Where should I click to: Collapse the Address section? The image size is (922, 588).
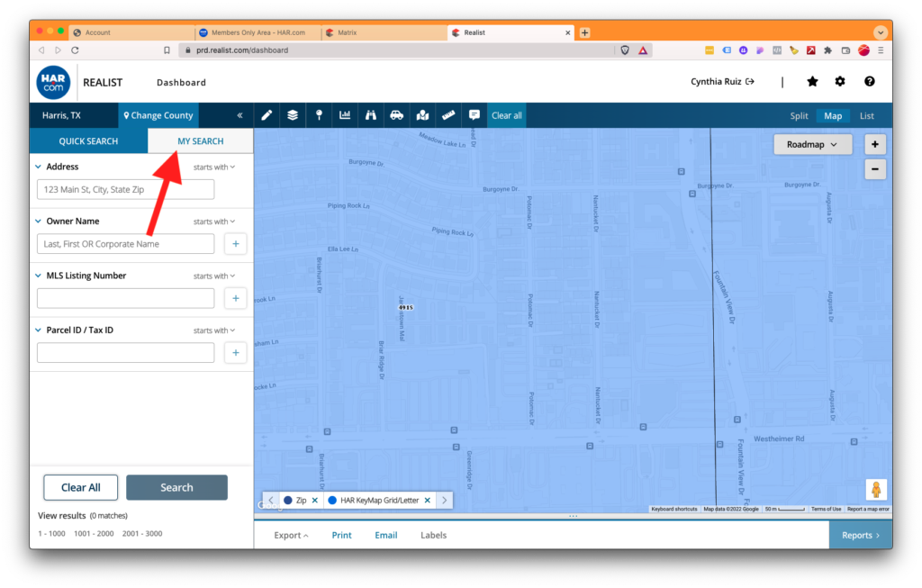point(38,167)
